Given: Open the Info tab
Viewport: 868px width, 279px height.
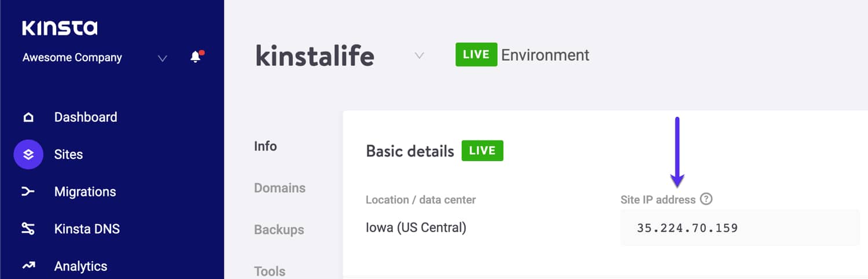Looking at the screenshot, I should coord(266,146).
